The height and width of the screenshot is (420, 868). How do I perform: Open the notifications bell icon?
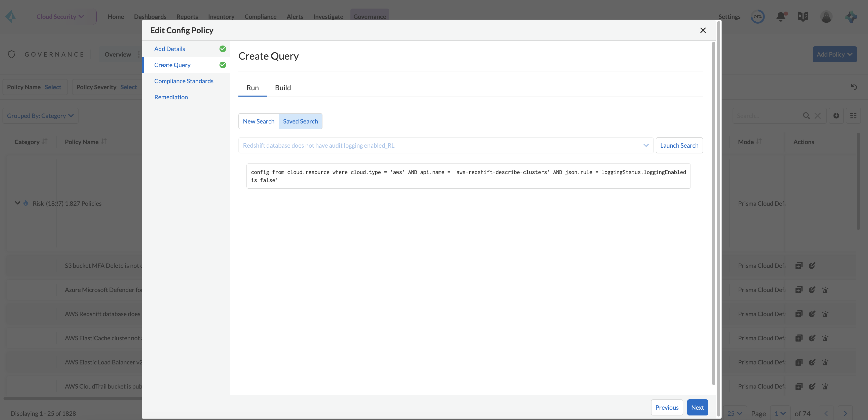pyautogui.click(x=781, y=17)
